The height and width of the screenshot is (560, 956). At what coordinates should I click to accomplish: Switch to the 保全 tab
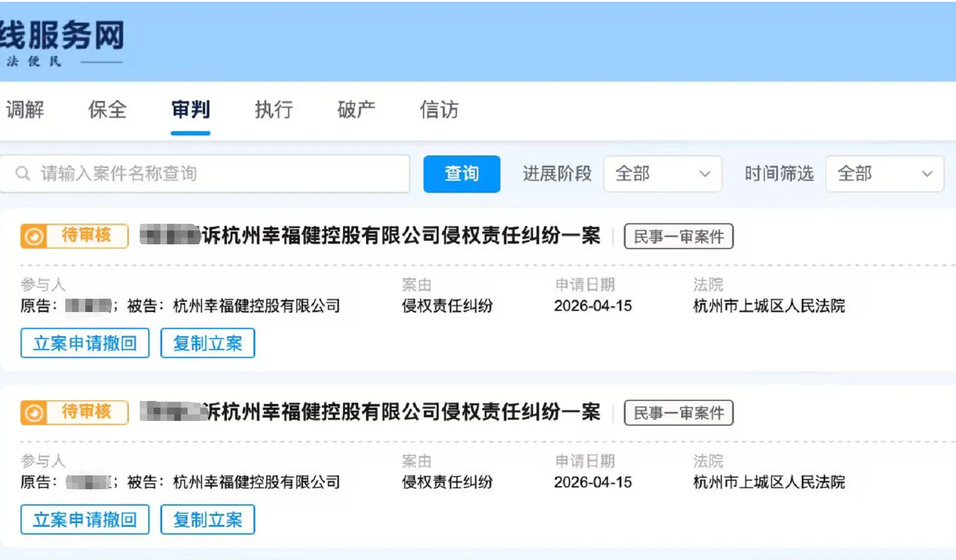click(x=108, y=109)
